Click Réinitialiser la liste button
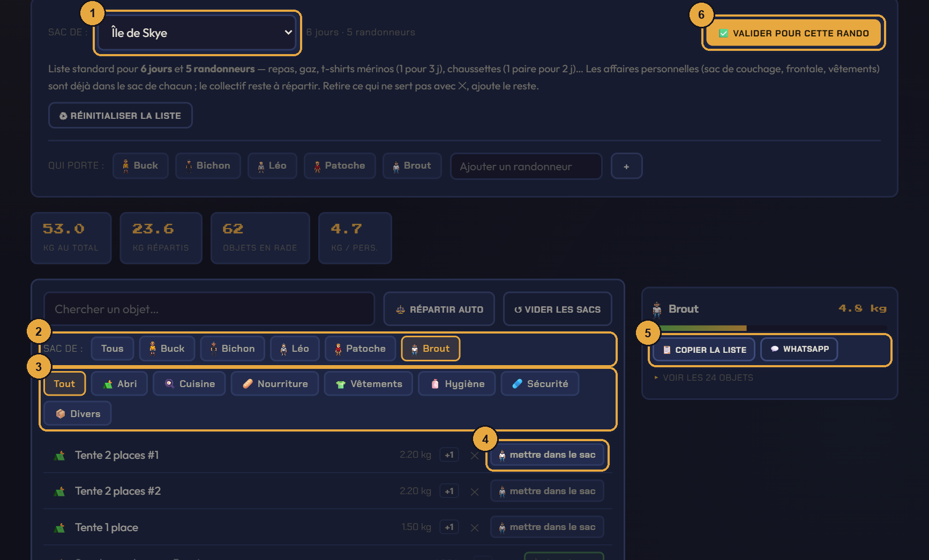The image size is (929, 560). click(x=121, y=116)
